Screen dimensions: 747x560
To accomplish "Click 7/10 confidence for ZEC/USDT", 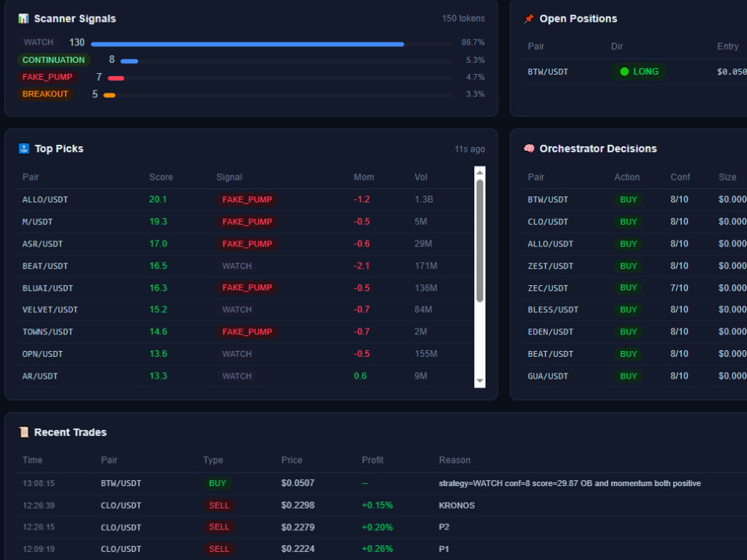I will pyautogui.click(x=679, y=288).
